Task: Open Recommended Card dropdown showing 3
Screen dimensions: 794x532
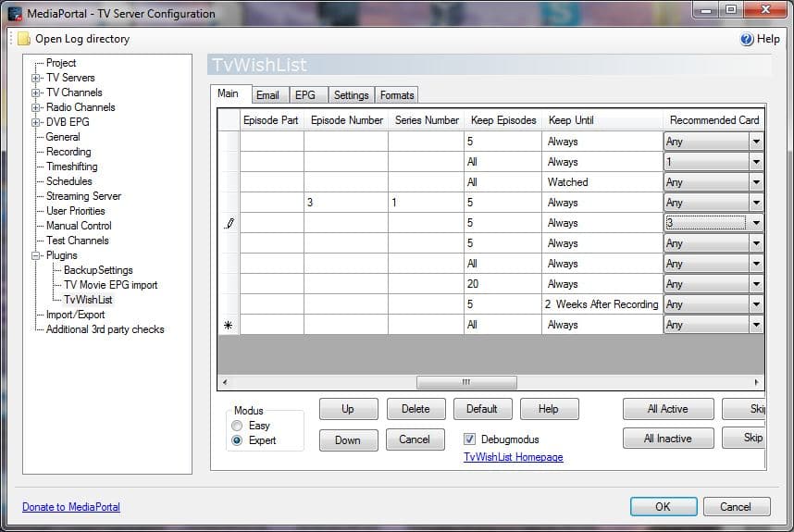Action: (756, 223)
